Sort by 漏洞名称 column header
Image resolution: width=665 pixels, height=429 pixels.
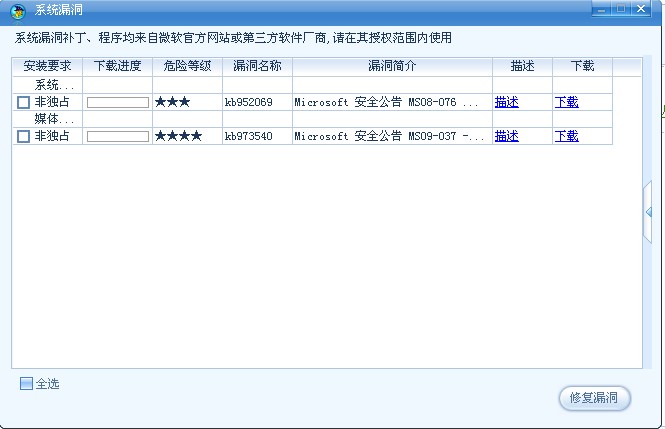coord(257,67)
